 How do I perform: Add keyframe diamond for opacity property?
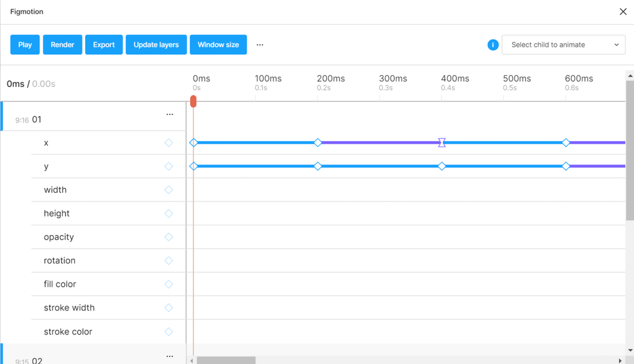pyautogui.click(x=169, y=237)
